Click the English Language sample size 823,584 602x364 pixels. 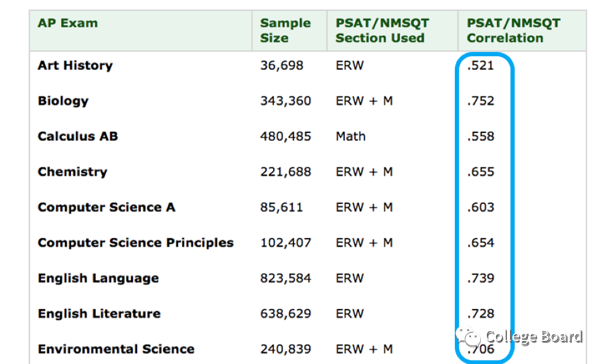(285, 279)
